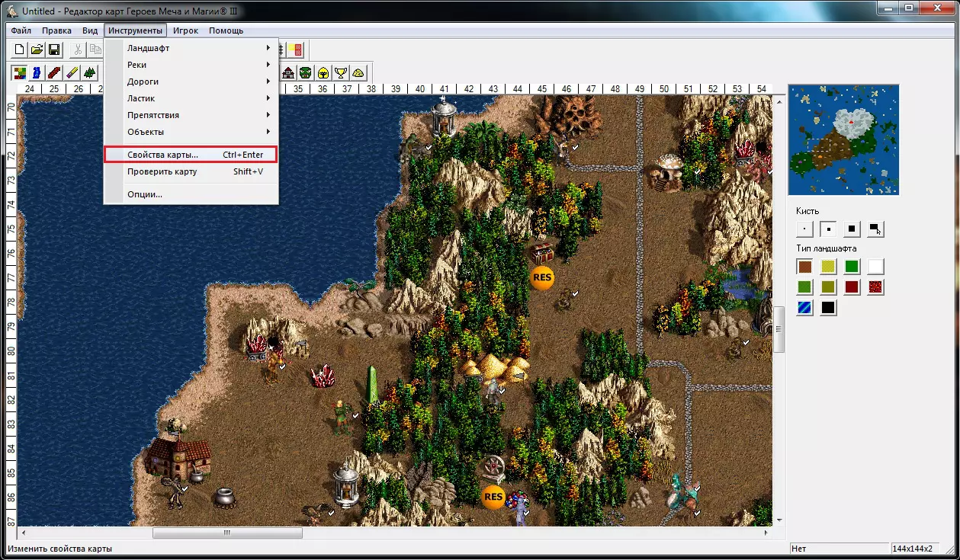Expand the Реки submenu
This screenshot has height=560, width=960.
click(191, 65)
